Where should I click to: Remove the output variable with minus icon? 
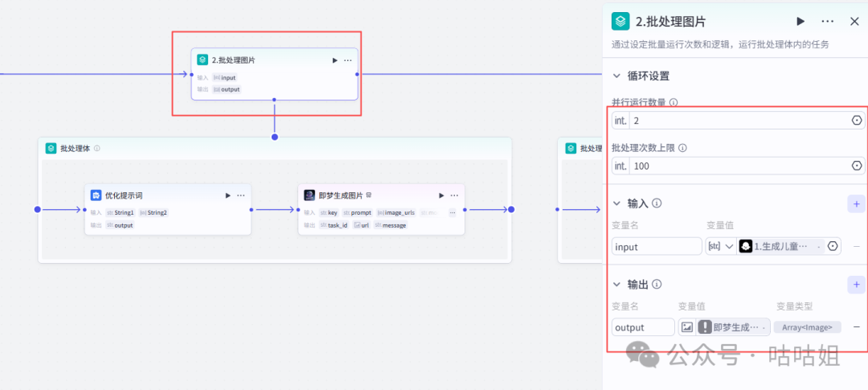tap(856, 327)
